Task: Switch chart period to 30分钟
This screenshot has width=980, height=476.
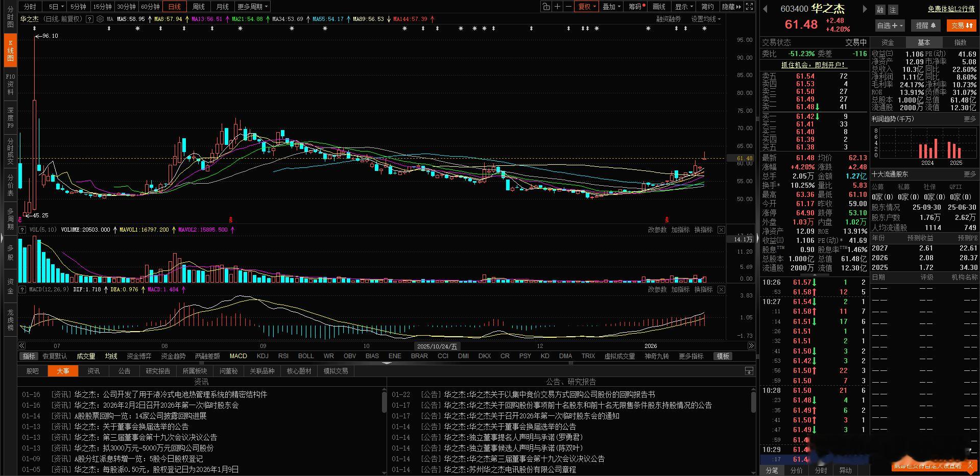Action: pyautogui.click(x=126, y=7)
